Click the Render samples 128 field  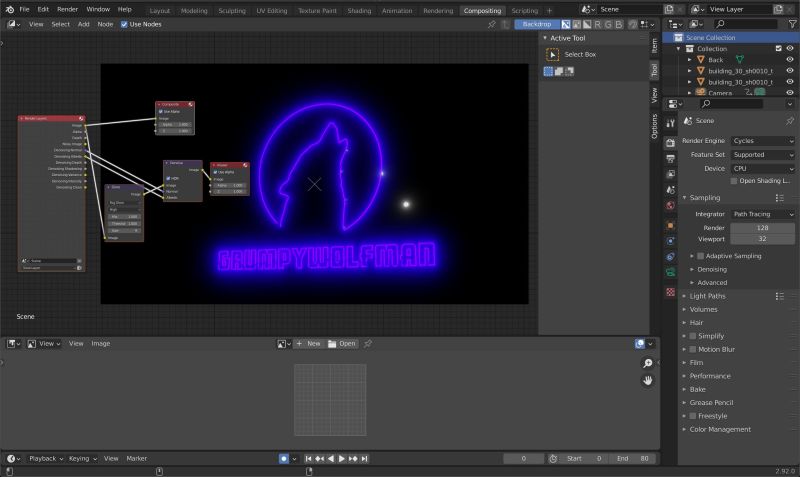pos(763,228)
